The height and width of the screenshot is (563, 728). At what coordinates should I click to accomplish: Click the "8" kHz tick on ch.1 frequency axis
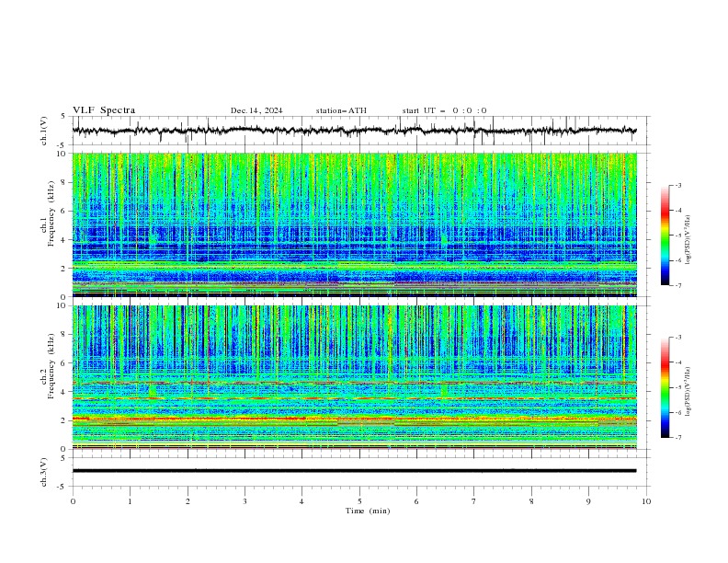[64, 182]
